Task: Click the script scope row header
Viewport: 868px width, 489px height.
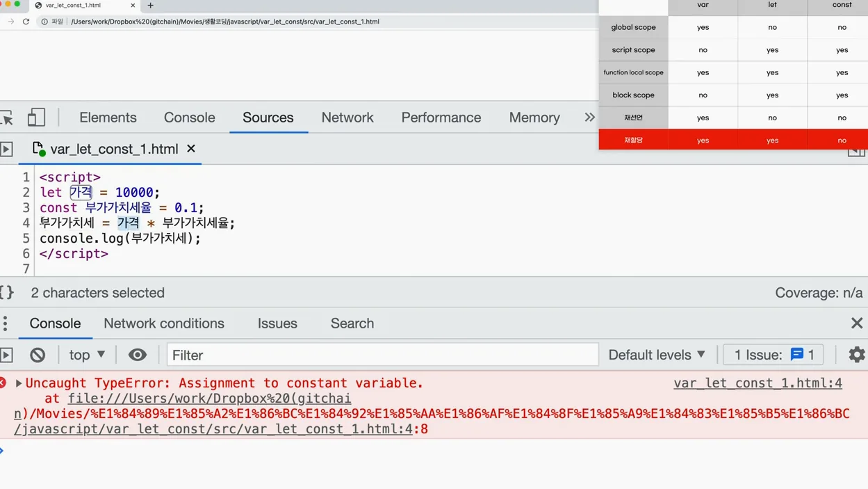Action: (633, 50)
